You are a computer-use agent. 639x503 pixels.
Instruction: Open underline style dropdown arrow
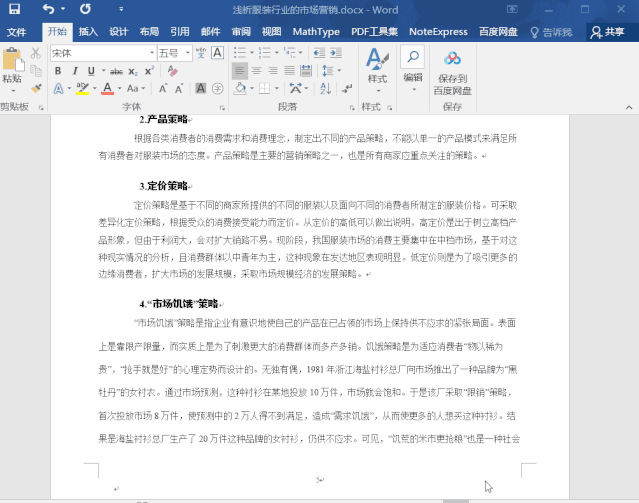(104, 71)
